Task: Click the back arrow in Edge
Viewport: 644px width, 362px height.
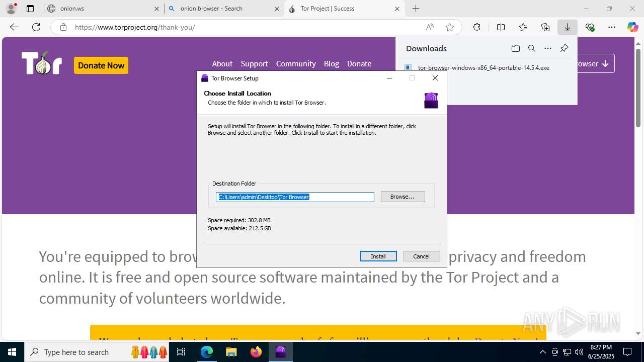Action: pos(14,27)
